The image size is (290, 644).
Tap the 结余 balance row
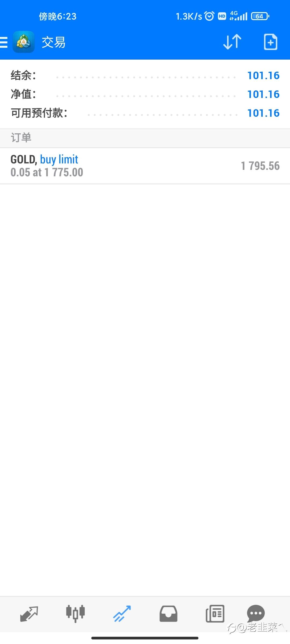pyautogui.click(x=145, y=76)
